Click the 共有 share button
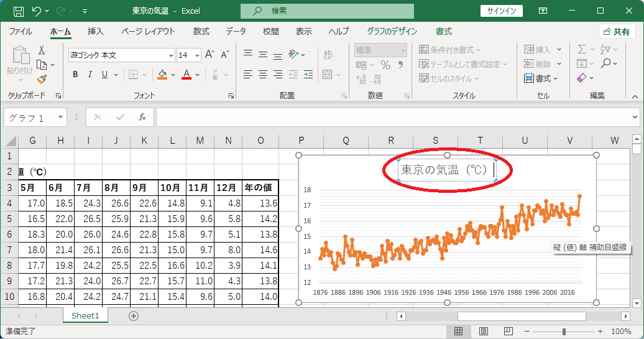The image size is (644, 339). [x=617, y=32]
